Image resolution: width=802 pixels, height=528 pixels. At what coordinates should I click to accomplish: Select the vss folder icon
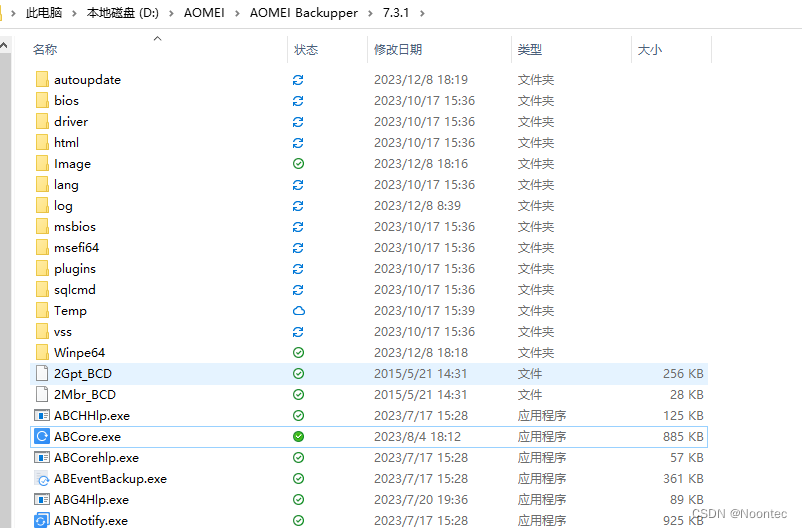(x=42, y=332)
